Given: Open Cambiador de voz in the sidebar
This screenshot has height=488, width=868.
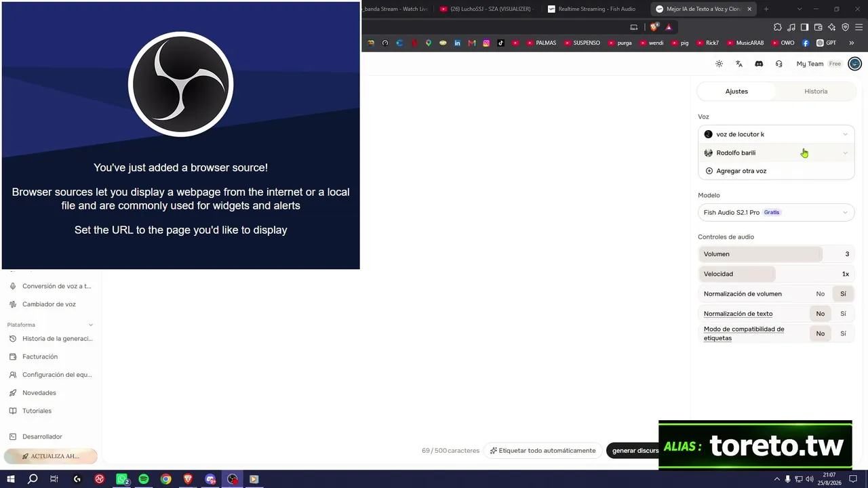Looking at the screenshot, I should click(x=51, y=304).
